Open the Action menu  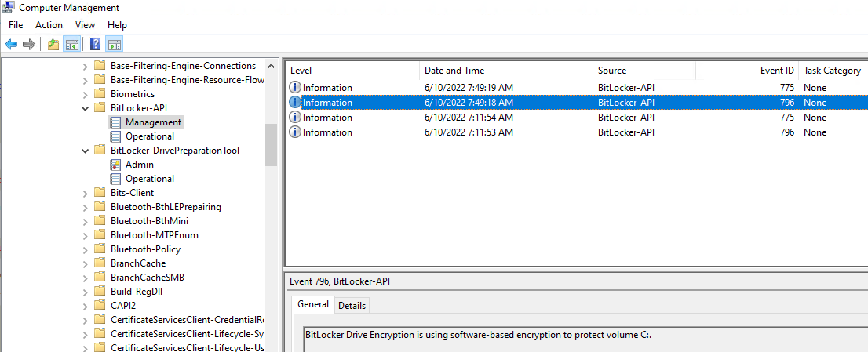point(49,25)
